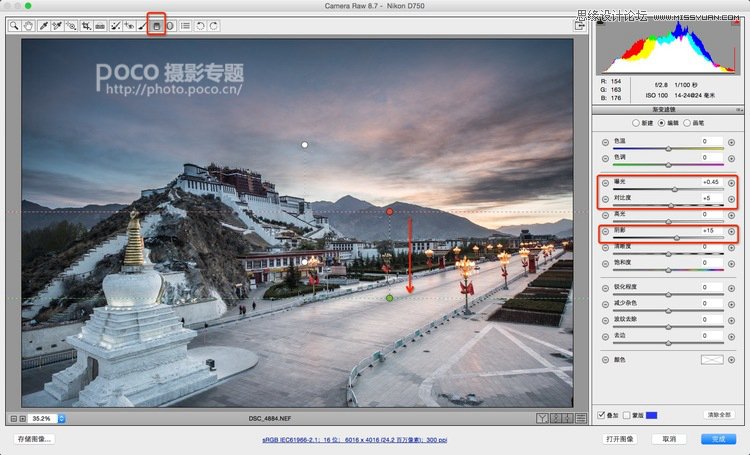The width and height of the screenshot is (750, 455).
Task: Click the green gradient end handle
Action: pyautogui.click(x=390, y=298)
